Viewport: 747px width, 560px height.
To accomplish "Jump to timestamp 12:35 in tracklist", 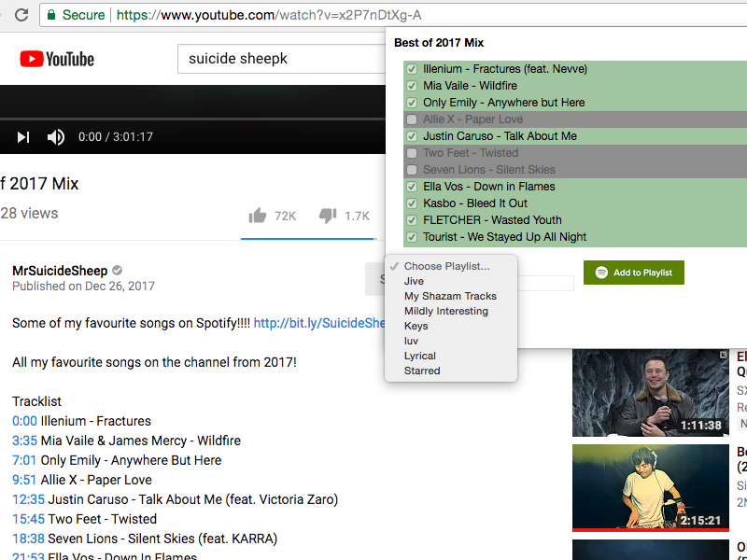I will [28, 499].
